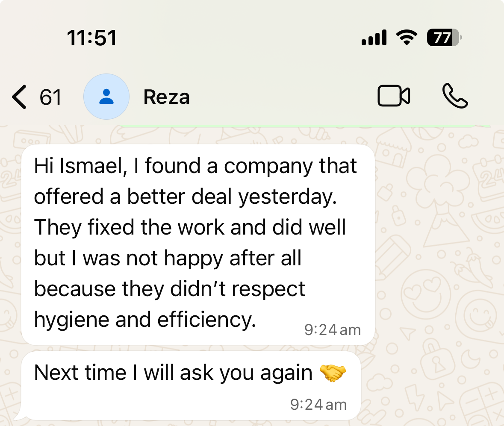Tap the 11:51 status bar clock

pyautogui.click(x=92, y=38)
